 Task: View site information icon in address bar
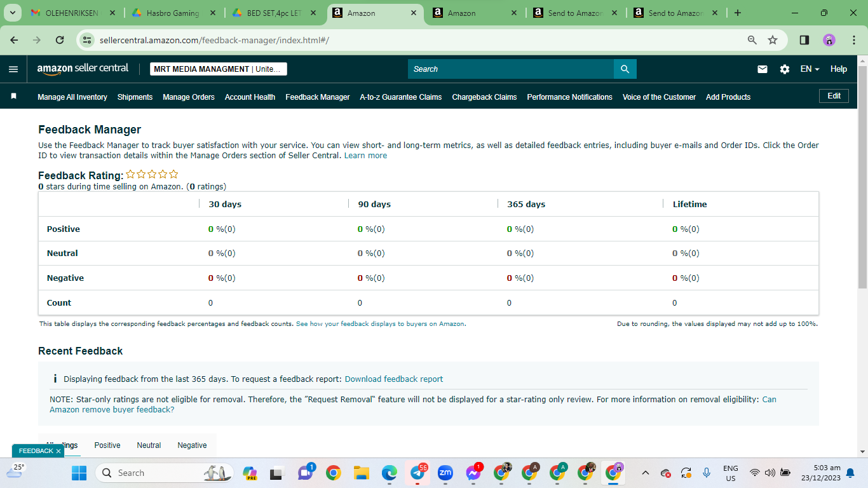click(88, 40)
